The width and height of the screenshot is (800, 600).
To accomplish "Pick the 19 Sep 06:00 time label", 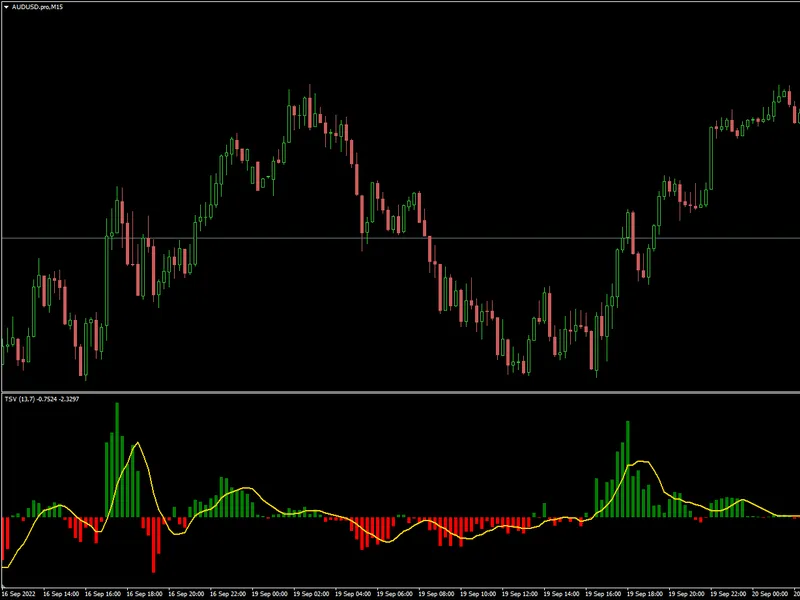I will click(395, 594).
